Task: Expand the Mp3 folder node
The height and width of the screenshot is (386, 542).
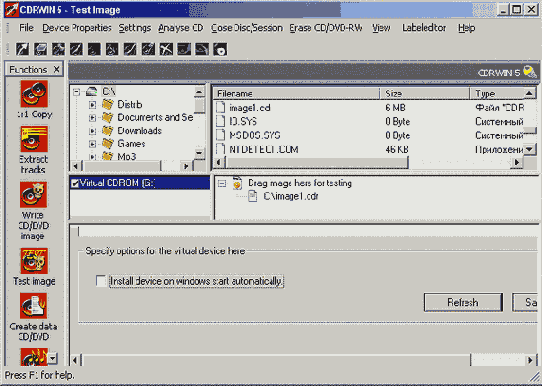Action: click(92, 157)
